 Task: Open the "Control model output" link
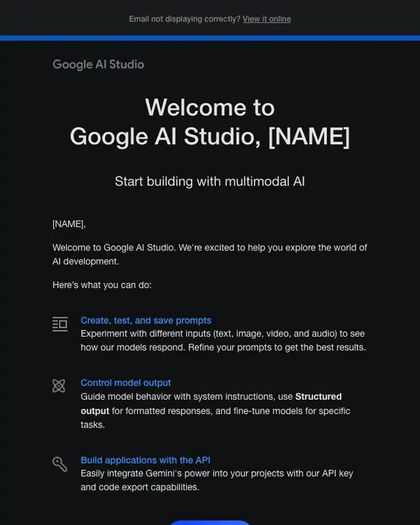pyautogui.click(x=125, y=382)
